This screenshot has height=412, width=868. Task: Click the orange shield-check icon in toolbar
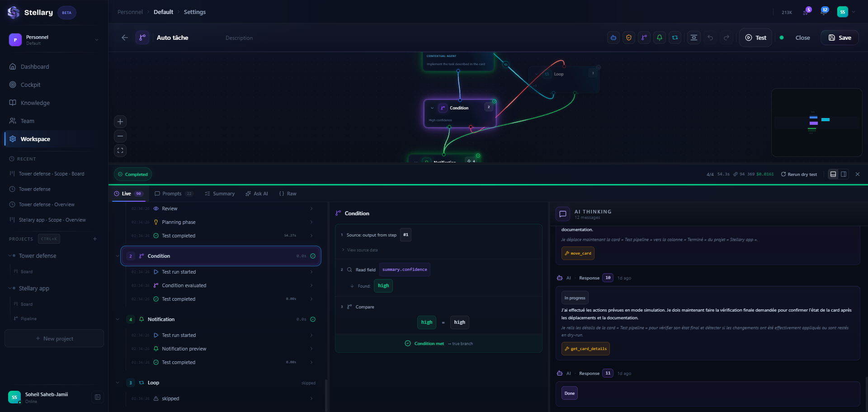tap(629, 38)
